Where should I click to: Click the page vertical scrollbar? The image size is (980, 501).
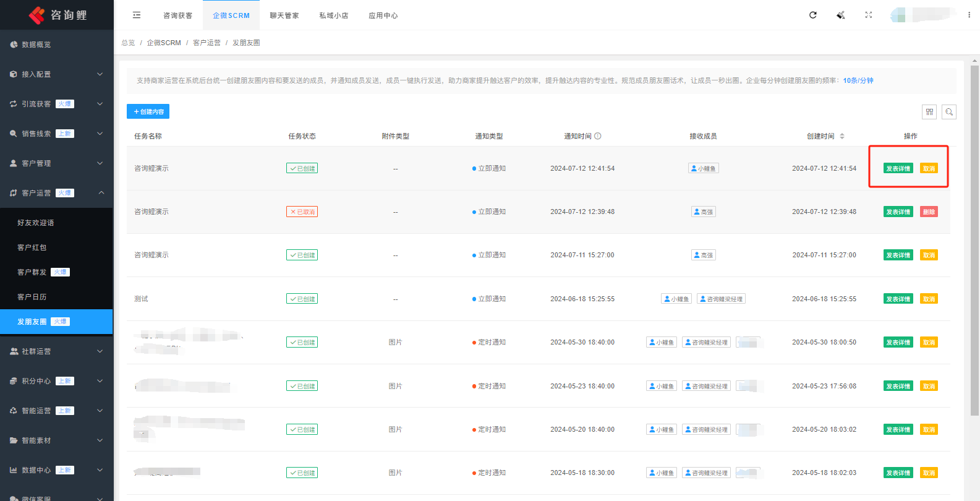click(x=974, y=240)
